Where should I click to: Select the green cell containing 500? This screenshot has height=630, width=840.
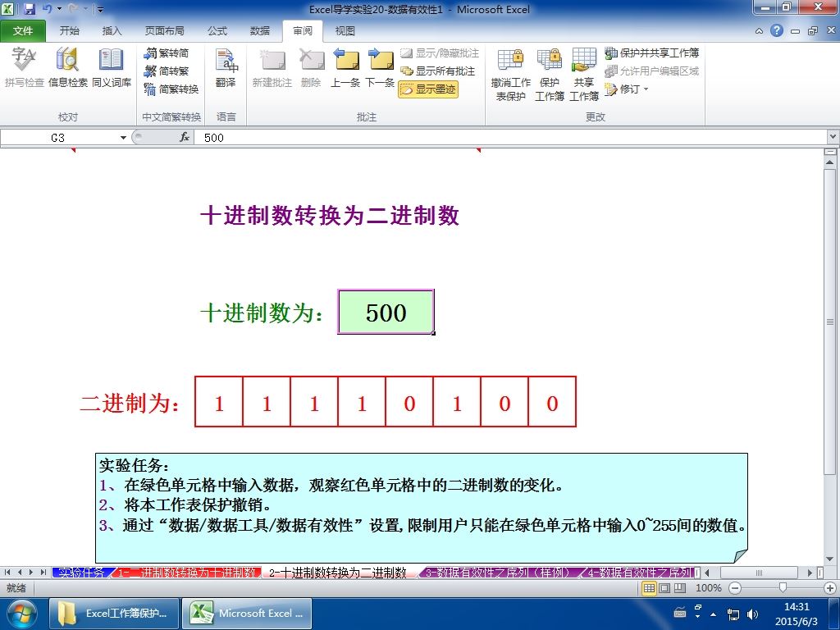(386, 312)
